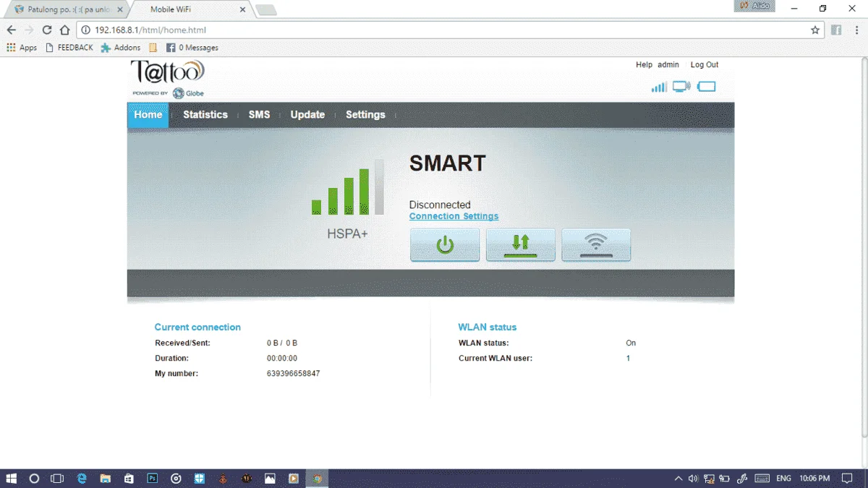Open Photoshop from the taskbar
The image size is (868, 488).
pos(153,479)
